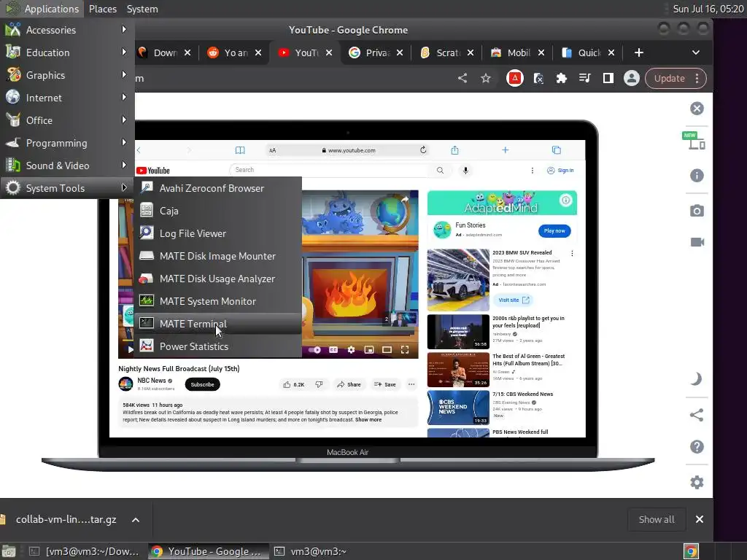Open MATE Disk Usage Analyzer
Screen dimensions: 747x560
217,279
